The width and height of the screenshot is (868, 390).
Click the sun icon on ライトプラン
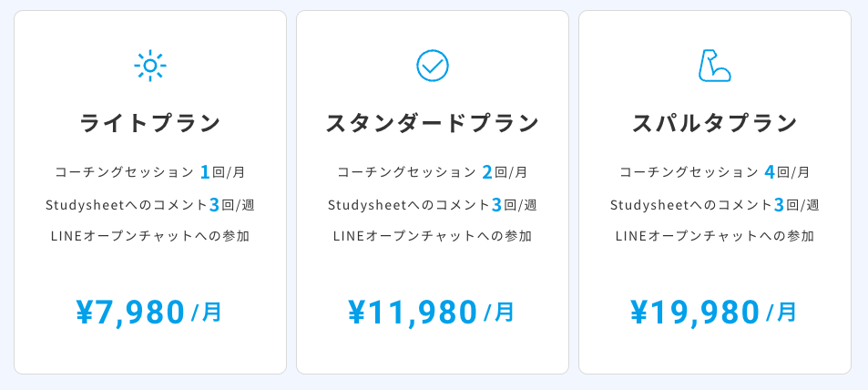pyautogui.click(x=150, y=66)
